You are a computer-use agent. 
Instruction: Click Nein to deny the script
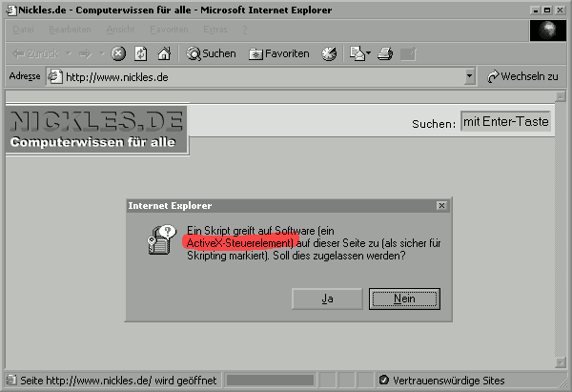click(x=404, y=299)
